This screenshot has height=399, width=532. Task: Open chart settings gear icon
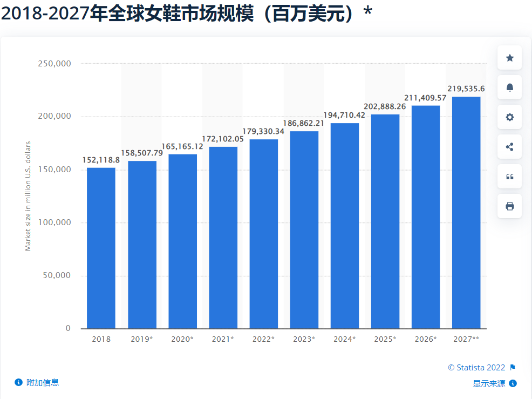tap(509, 117)
